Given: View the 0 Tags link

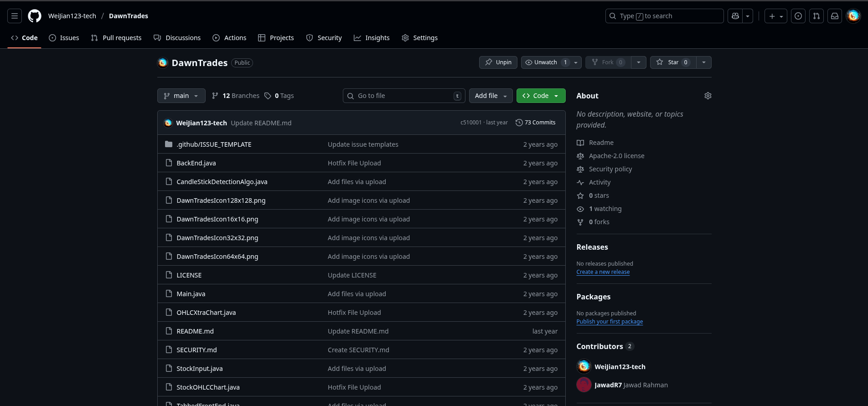Looking at the screenshot, I should click(x=279, y=96).
